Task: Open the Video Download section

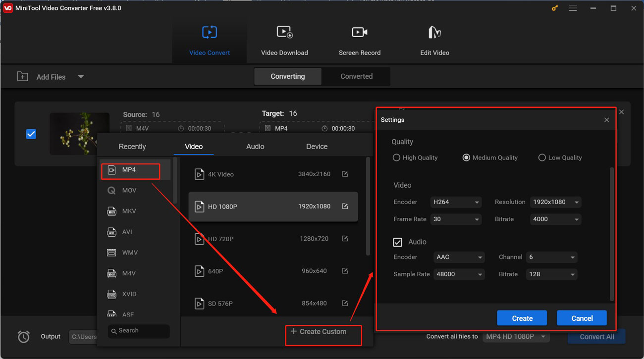Action: tap(284, 41)
